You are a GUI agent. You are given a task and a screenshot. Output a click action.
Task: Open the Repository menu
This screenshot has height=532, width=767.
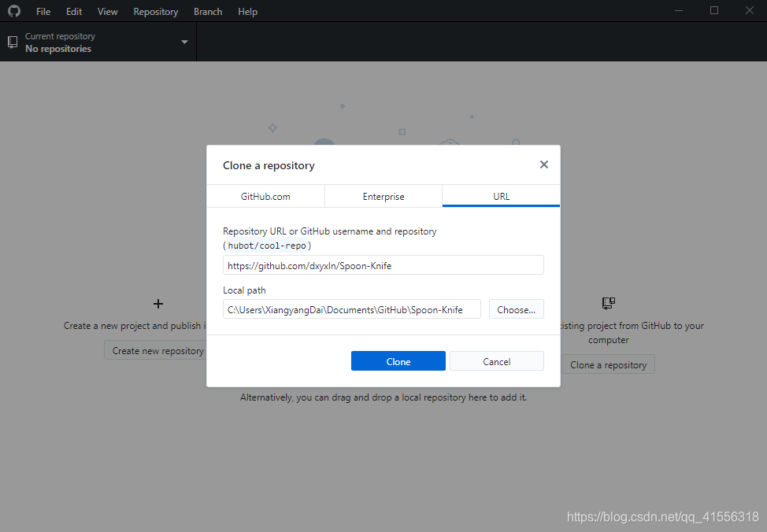click(156, 11)
